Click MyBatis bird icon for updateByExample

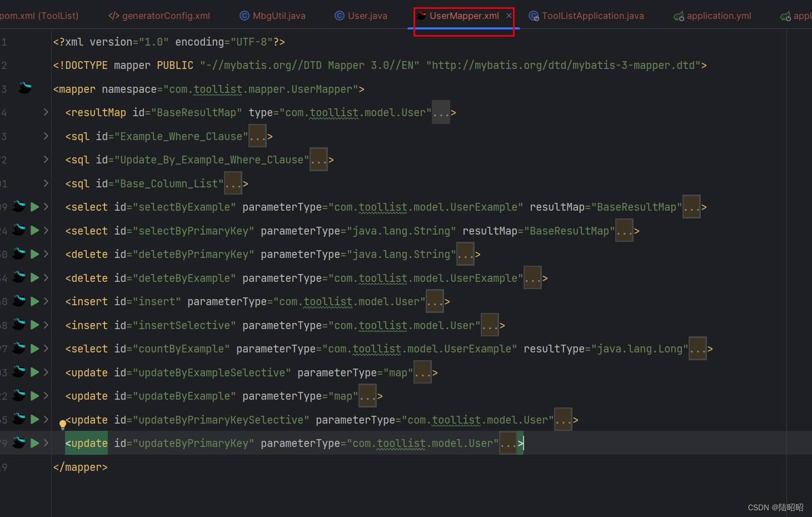pyautogui.click(x=19, y=395)
